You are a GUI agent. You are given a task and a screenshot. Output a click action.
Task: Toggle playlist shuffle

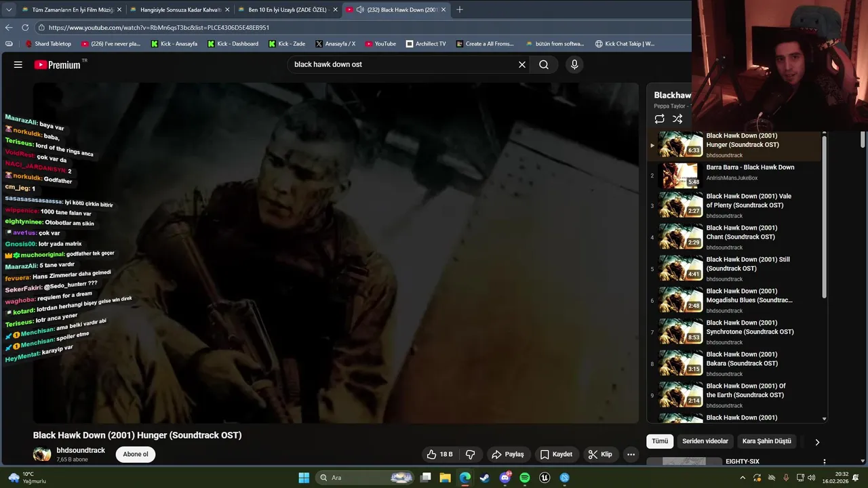pyautogui.click(x=677, y=119)
